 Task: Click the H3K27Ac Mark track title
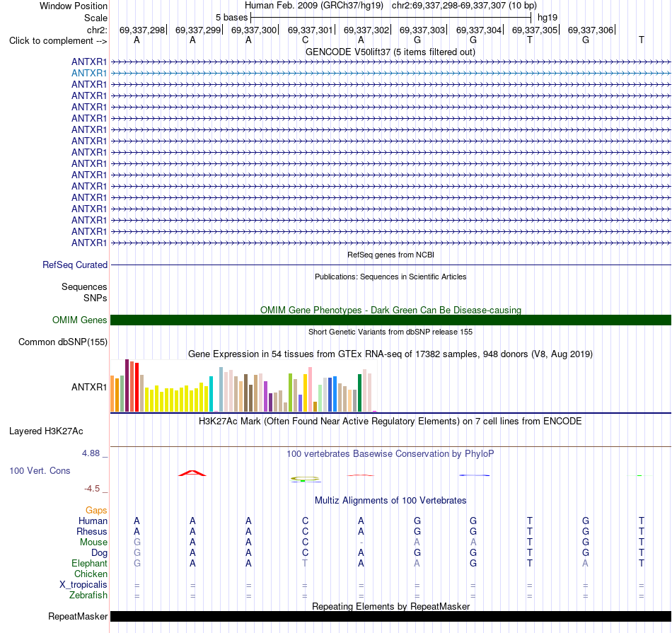coord(390,422)
